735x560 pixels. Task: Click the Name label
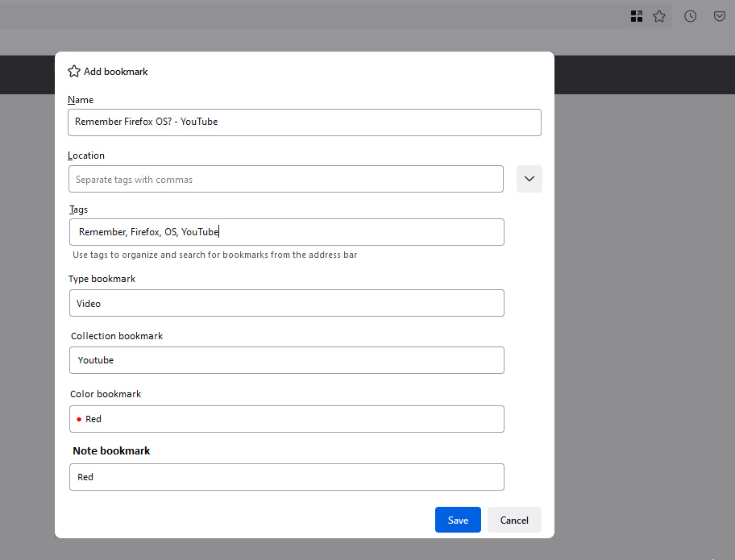click(x=81, y=100)
